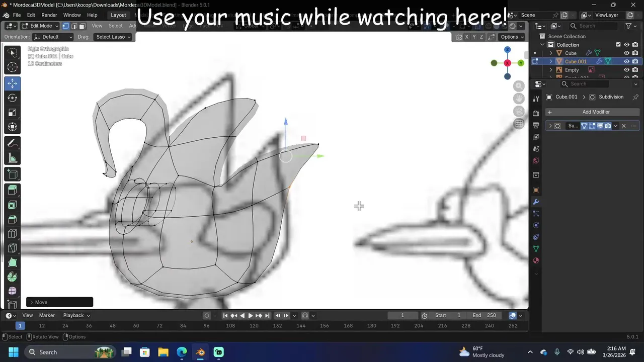The height and width of the screenshot is (362, 644).
Task: Play the animation forward
Action: 251,315
